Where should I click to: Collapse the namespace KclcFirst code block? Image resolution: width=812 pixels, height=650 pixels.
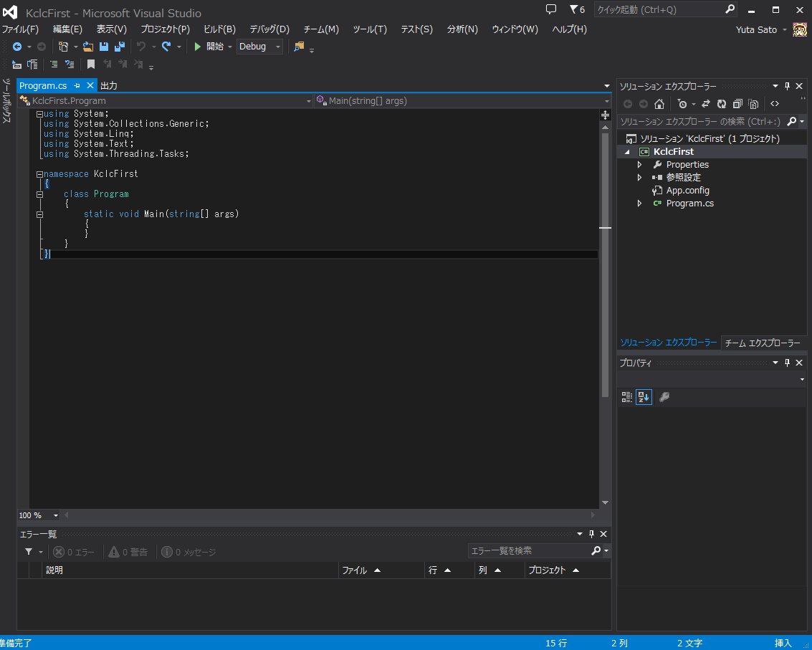(x=40, y=175)
